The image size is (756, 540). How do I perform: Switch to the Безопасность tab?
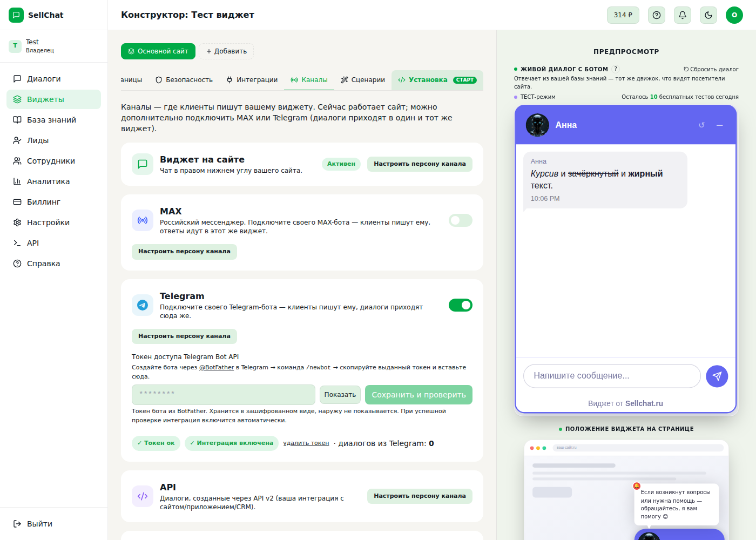pos(184,80)
